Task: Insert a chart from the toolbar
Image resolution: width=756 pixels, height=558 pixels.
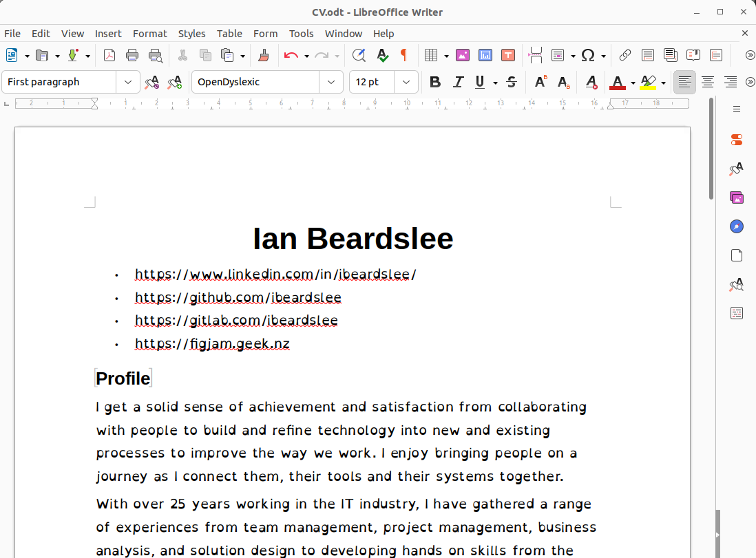Action: click(485, 55)
